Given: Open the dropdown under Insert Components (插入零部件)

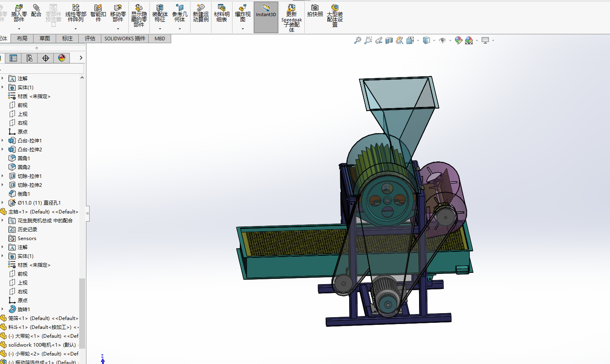Looking at the screenshot, I should 19,29.
